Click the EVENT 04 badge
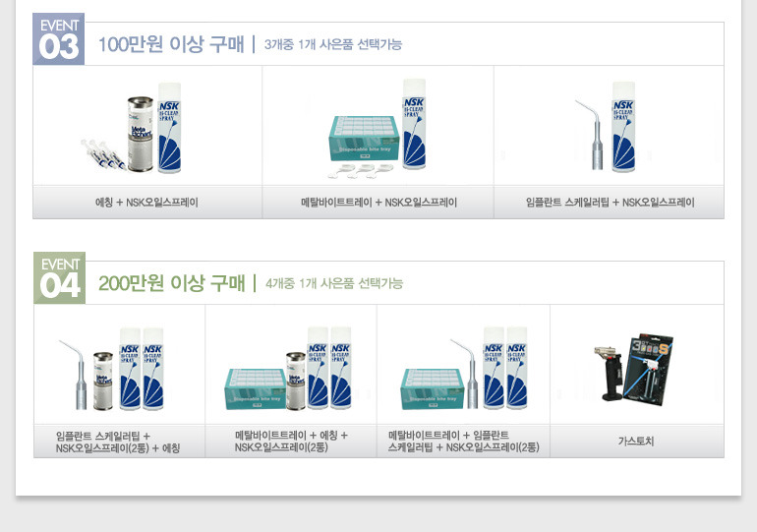 point(59,278)
